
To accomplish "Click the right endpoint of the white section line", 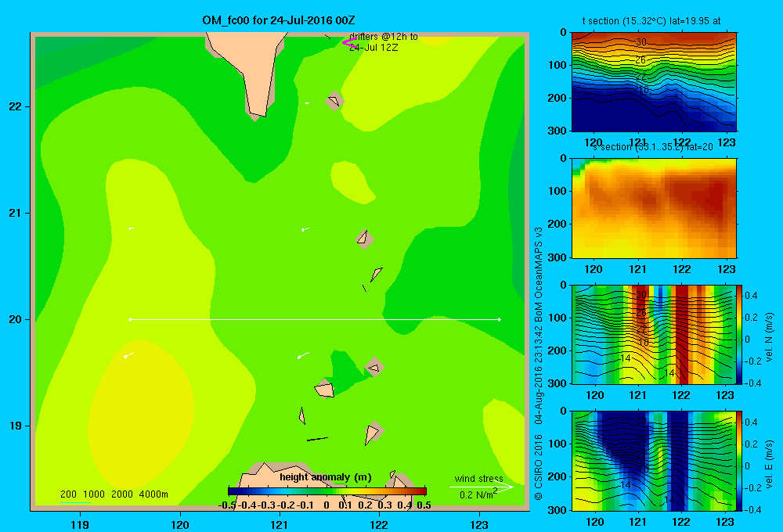I will pyautogui.click(x=500, y=319).
